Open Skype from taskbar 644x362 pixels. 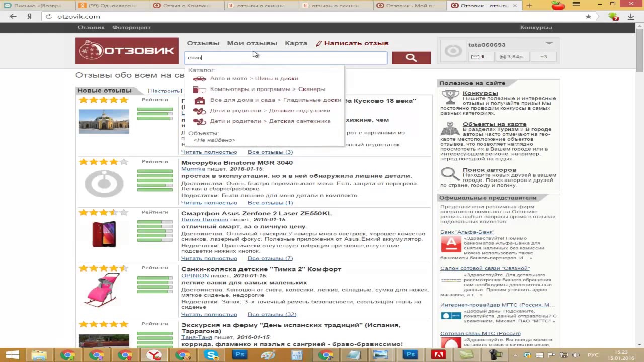[212, 355]
